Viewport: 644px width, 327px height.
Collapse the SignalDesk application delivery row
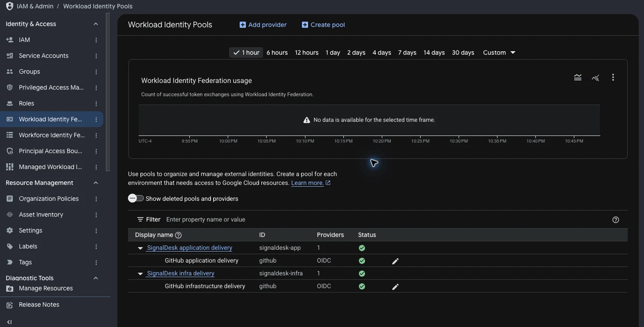(x=140, y=248)
